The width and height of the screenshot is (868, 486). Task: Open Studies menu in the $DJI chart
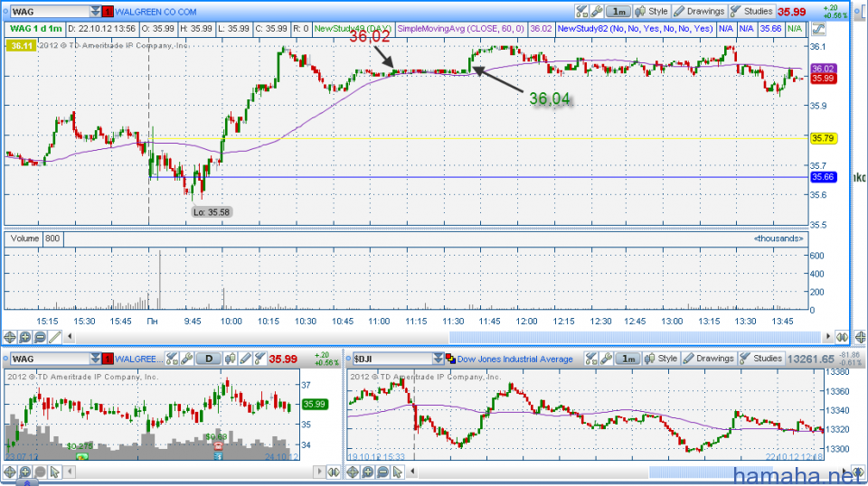coord(761,359)
